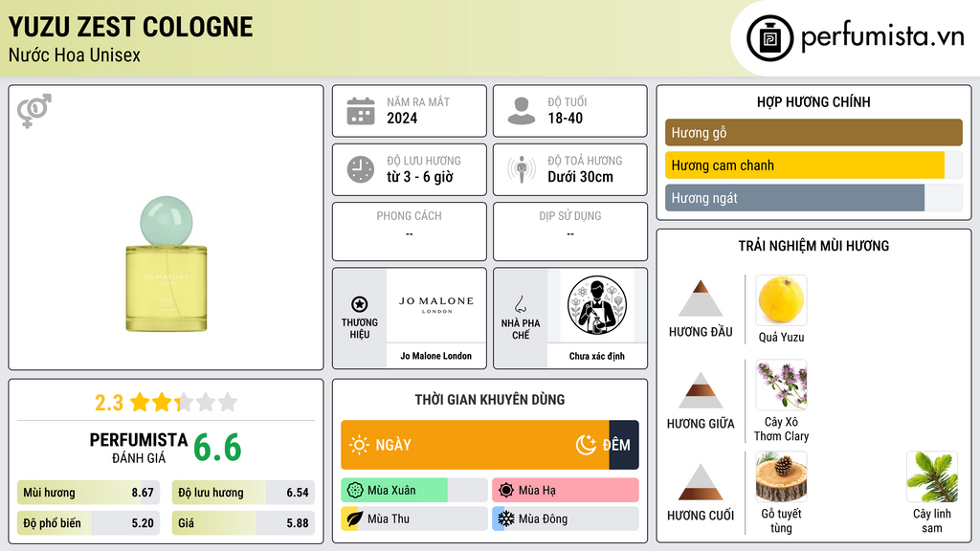Click the Yuzu Zest Cologne bottle image

(x=167, y=264)
